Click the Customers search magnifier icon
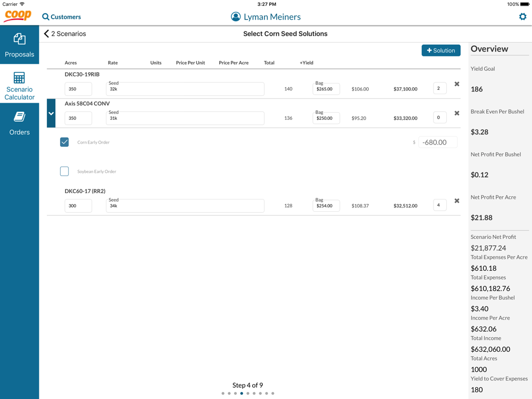This screenshot has width=532, height=399. point(45,16)
